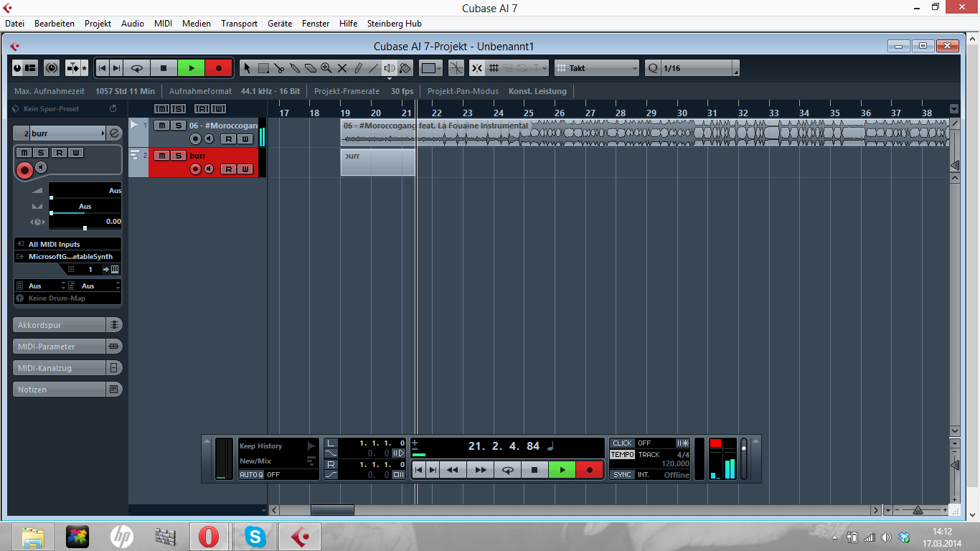Expand the MIDI-Parameter inspector section
Screen dimensions: 980x551
[67, 347]
